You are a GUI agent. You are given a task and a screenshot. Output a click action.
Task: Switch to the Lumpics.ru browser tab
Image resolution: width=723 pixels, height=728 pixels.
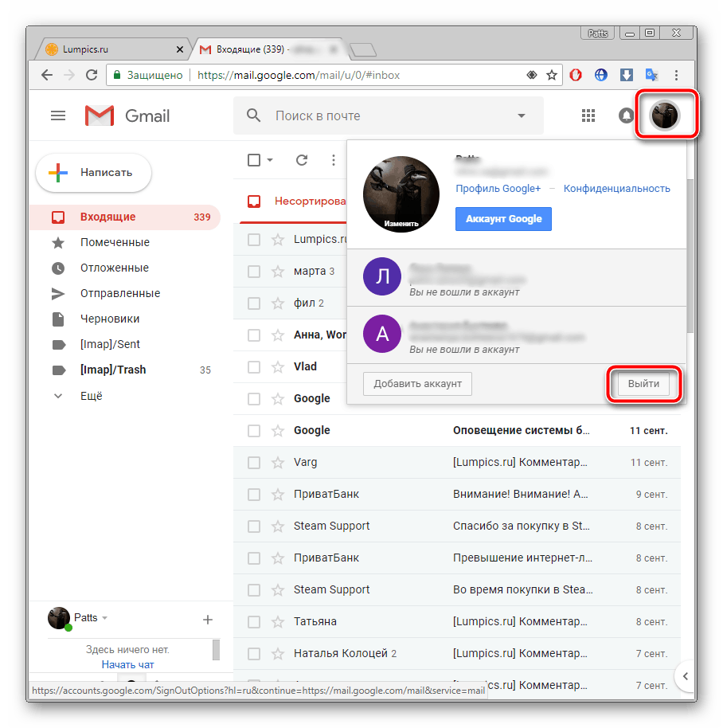111,49
